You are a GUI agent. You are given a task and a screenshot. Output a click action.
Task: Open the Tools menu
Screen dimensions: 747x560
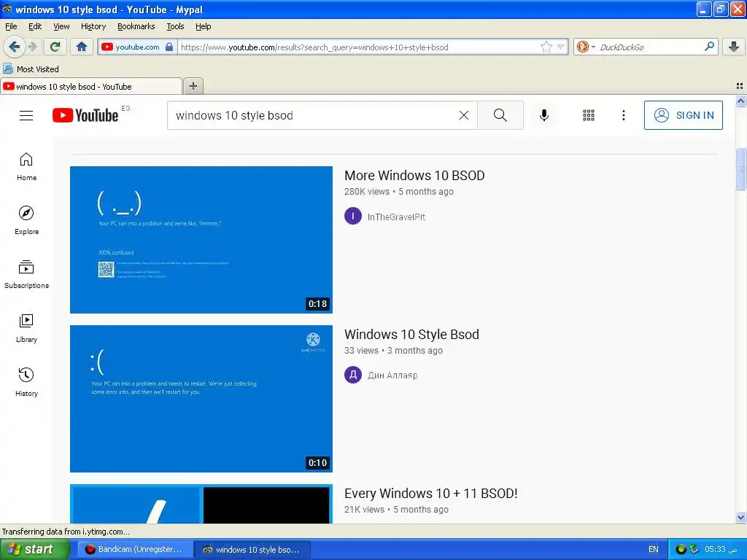[175, 26]
